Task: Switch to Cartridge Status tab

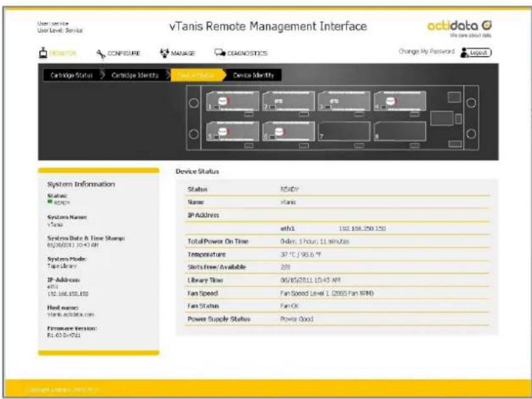Action: (71, 75)
